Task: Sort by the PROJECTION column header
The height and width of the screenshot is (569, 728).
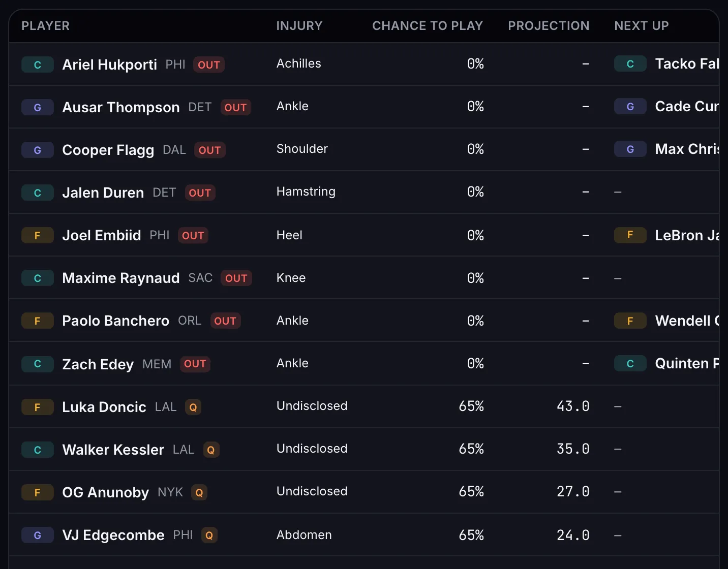Action: 549,26
